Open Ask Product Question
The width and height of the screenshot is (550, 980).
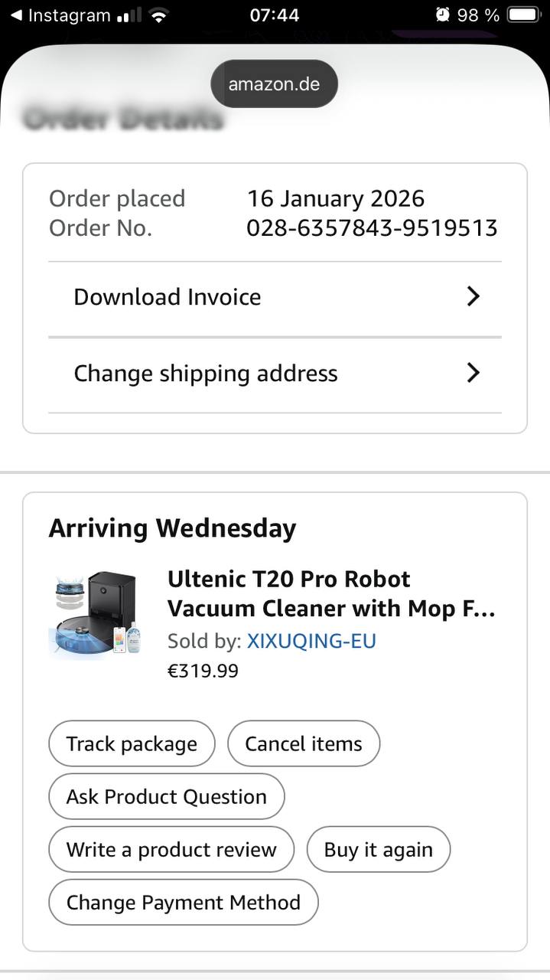pos(167,796)
